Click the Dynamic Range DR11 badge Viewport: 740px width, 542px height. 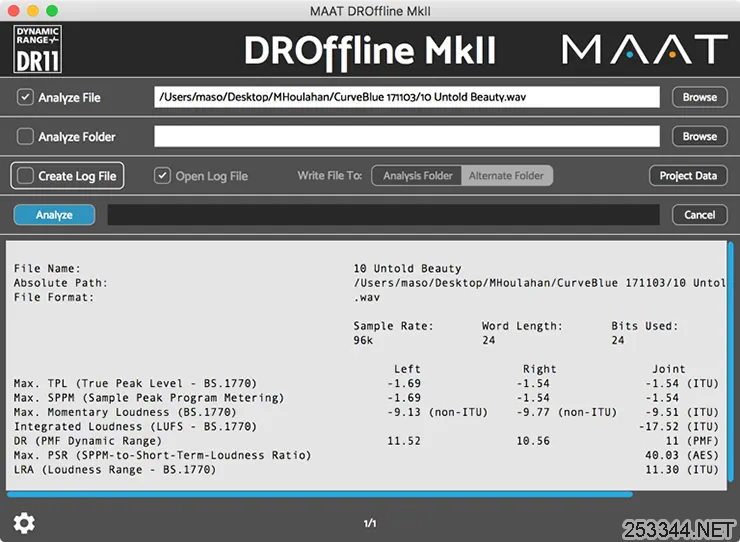pyautogui.click(x=38, y=49)
